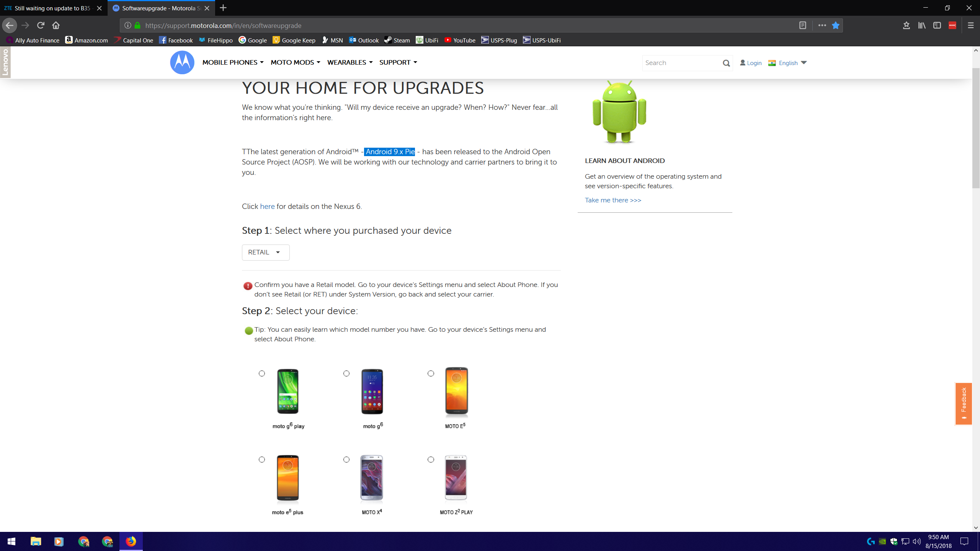Open Windows action center notifications
Viewport: 980px width, 551px height.
(965, 541)
